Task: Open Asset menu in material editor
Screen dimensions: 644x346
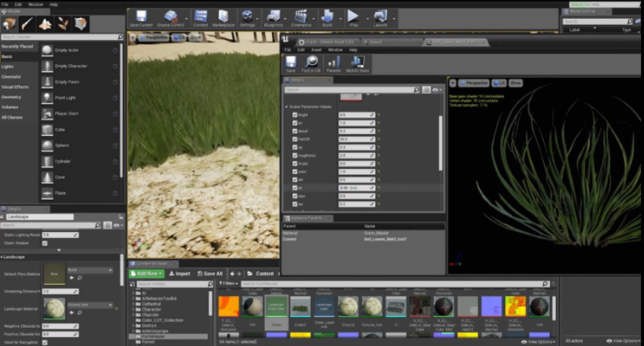Action: click(316, 50)
